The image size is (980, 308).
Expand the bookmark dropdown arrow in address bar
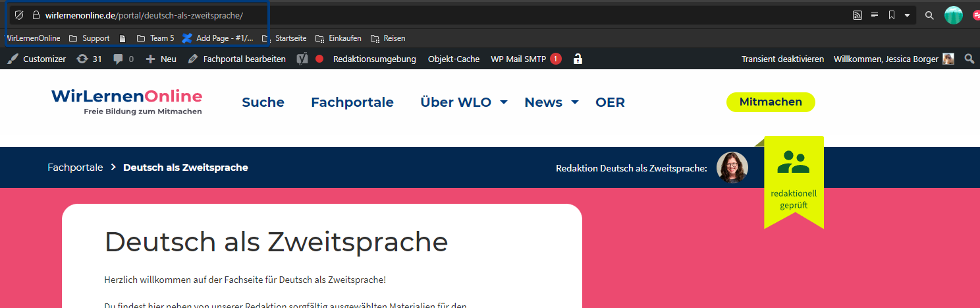(x=907, y=15)
